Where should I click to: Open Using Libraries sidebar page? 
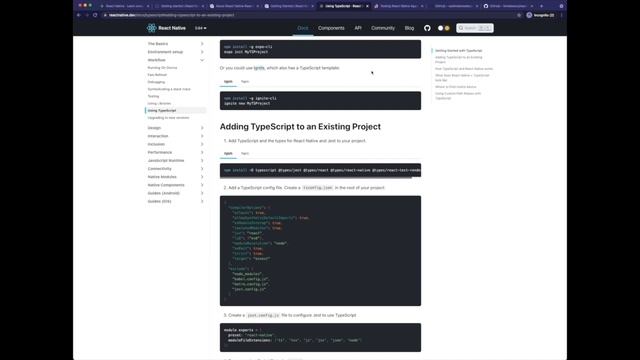click(x=159, y=103)
